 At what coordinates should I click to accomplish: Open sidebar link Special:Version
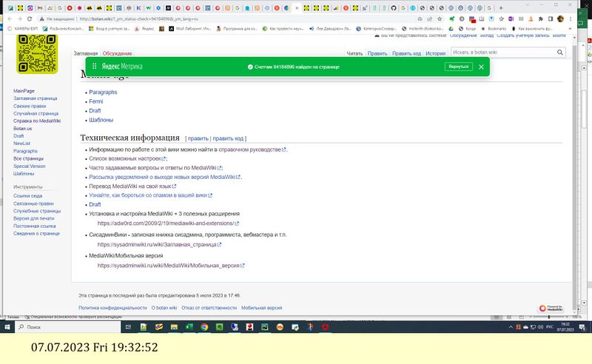tap(29, 166)
